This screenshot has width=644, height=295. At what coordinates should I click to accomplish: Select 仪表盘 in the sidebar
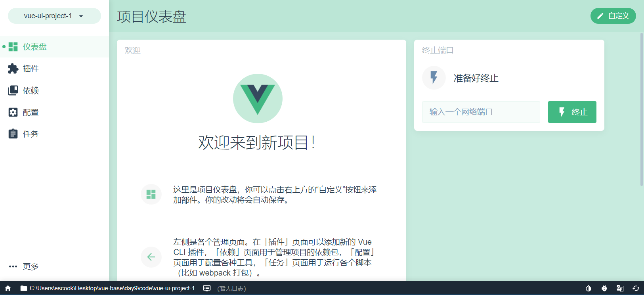pyautogui.click(x=54, y=47)
